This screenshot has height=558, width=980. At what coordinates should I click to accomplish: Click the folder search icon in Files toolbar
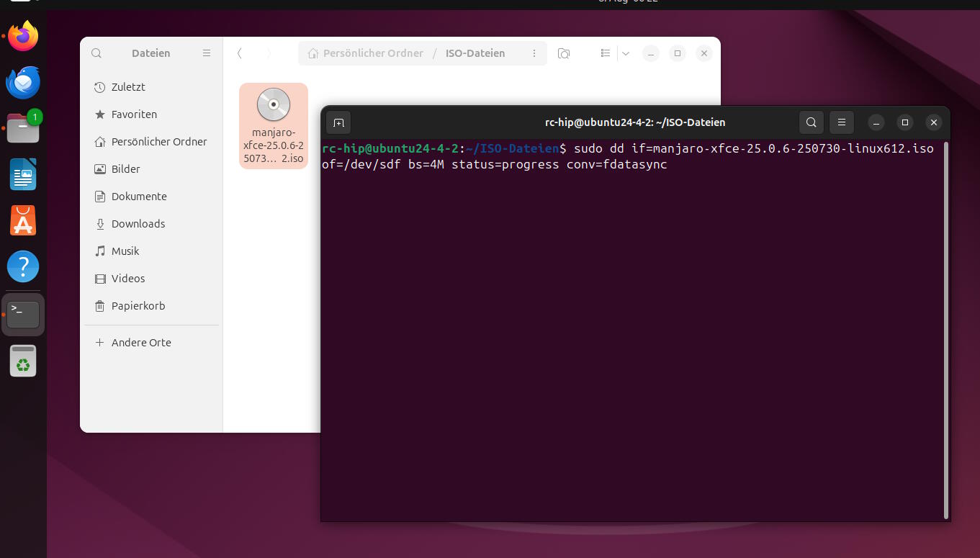(565, 53)
